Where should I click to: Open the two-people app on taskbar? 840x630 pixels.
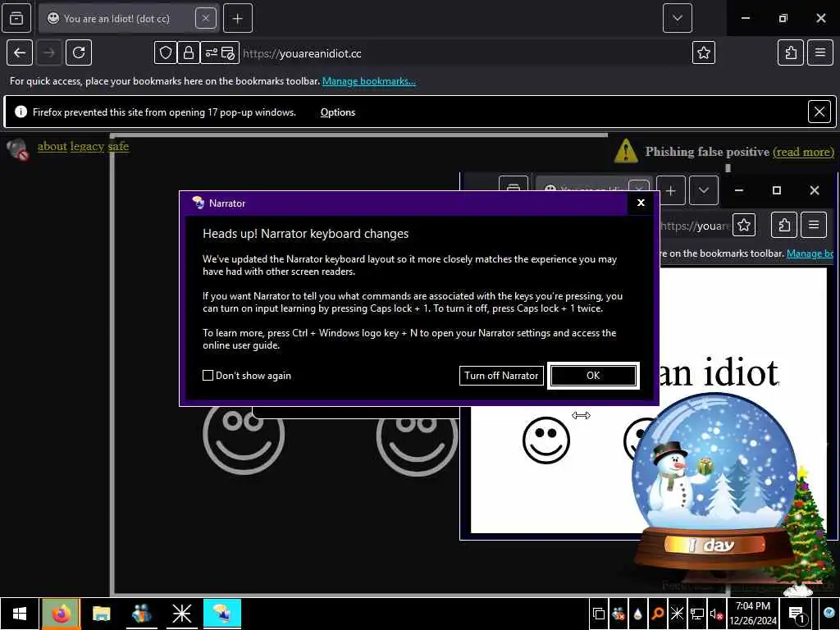click(x=141, y=614)
